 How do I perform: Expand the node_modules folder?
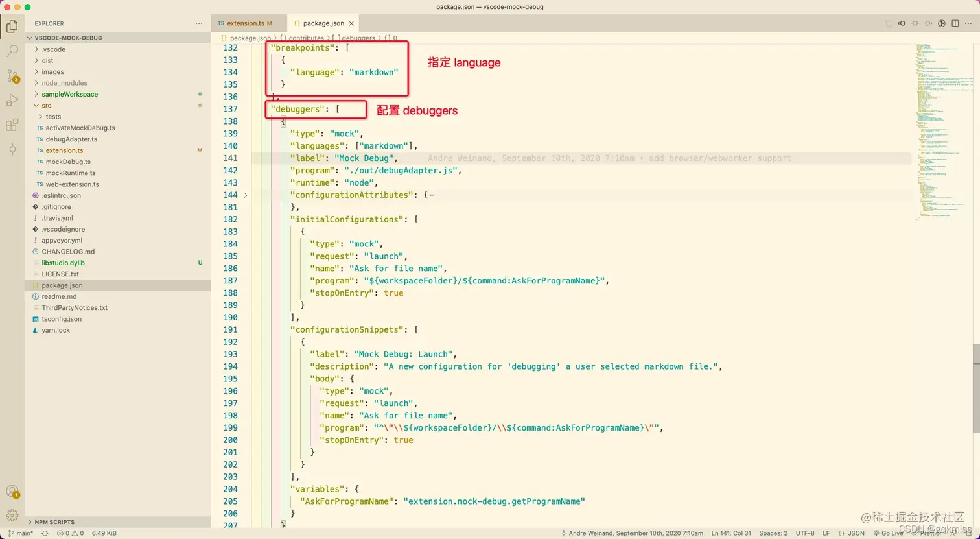pyautogui.click(x=117, y=83)
